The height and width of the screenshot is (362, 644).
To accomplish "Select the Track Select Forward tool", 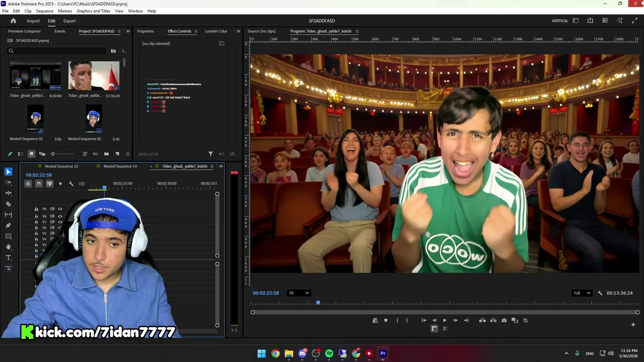I will coord(8,183).
